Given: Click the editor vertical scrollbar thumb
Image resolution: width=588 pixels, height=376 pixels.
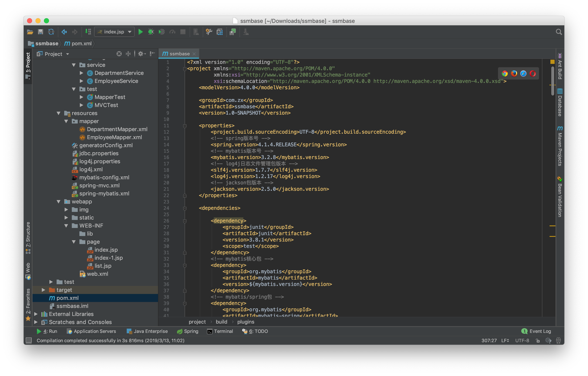Looking at the screenshot, I should (x=553, y=81).
